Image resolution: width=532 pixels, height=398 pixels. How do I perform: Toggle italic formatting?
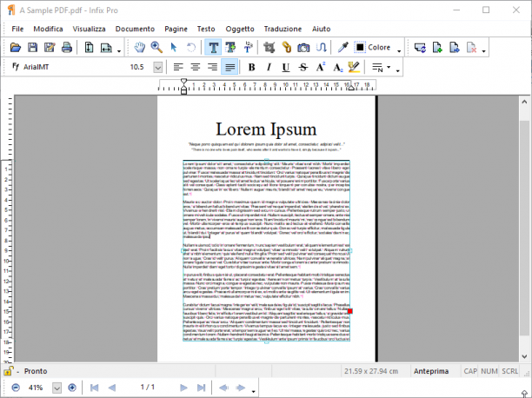point(269,67)
